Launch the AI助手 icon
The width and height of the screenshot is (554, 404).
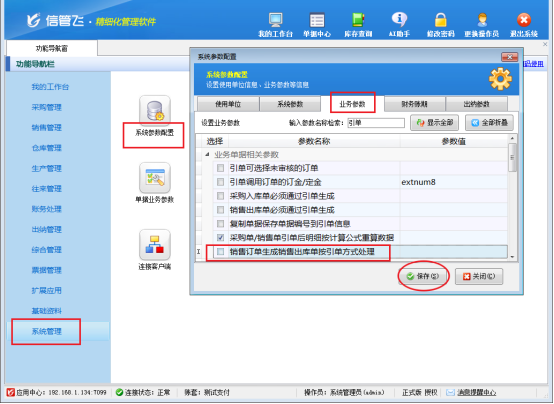coord(399,19)
